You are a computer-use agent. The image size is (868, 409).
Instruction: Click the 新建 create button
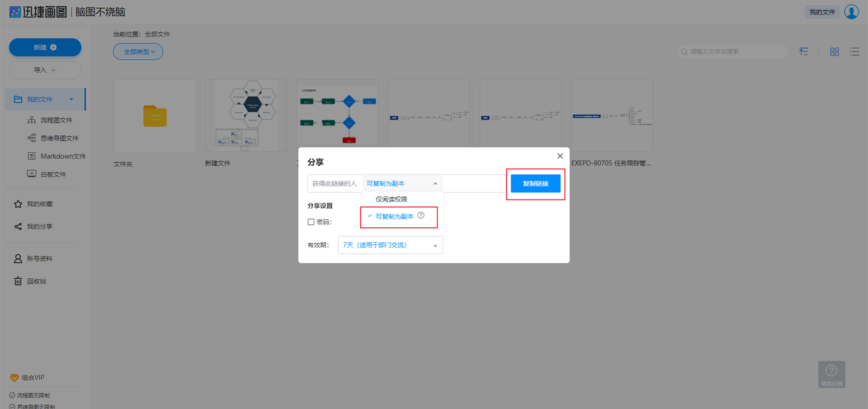(x=45, y=48)
